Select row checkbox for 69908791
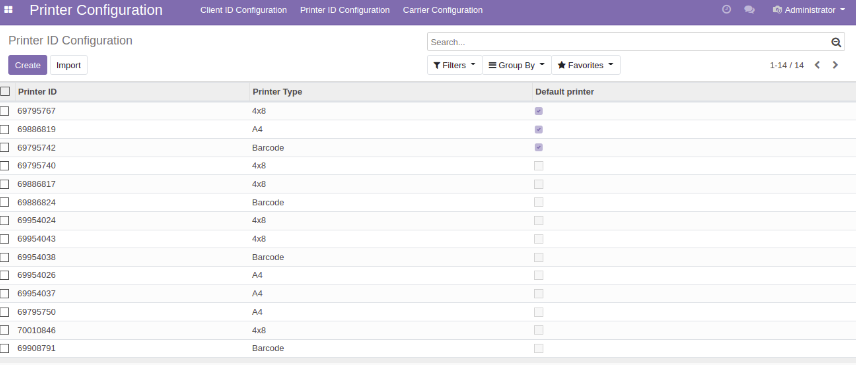The height and width of the screenshot is (365, 860). 4,348
